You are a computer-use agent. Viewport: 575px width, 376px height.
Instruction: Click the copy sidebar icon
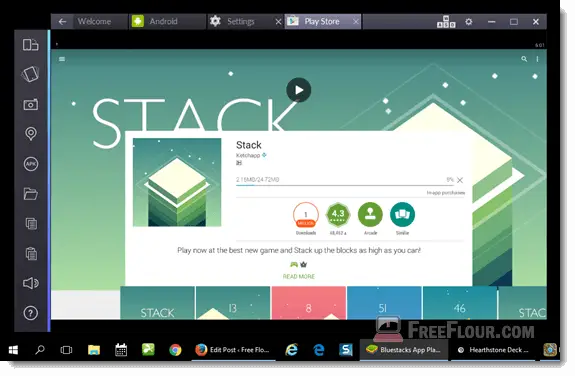31,223
